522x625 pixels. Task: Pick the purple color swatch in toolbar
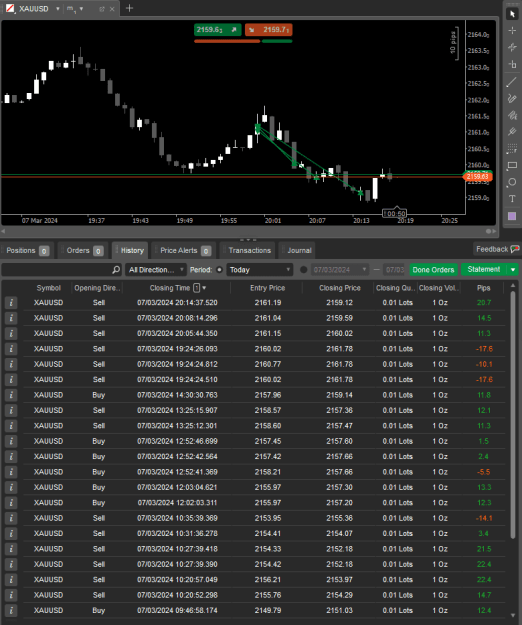(512, 216)
